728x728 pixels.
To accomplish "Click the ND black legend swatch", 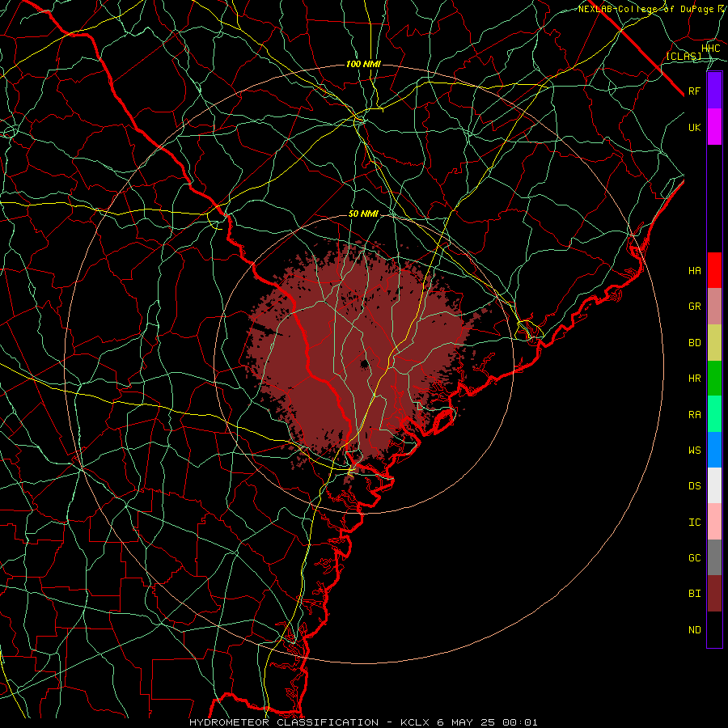I will tap(714, 629).
